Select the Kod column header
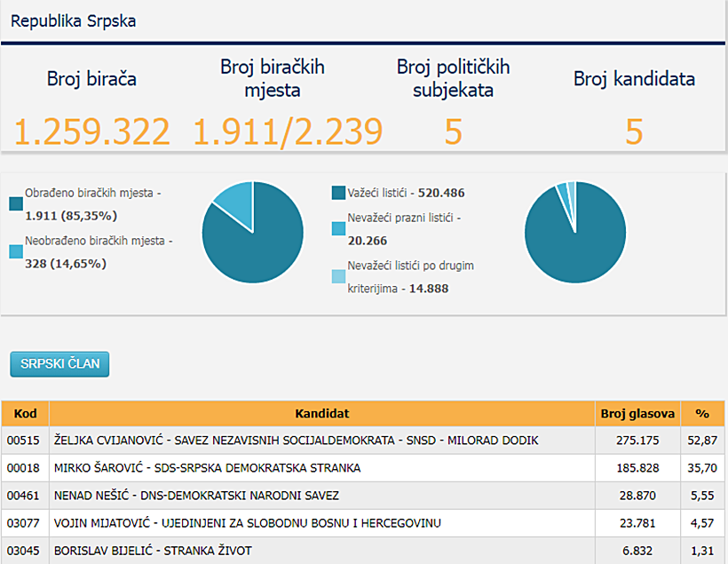728x564 pixels. click(x=25, y=414)
